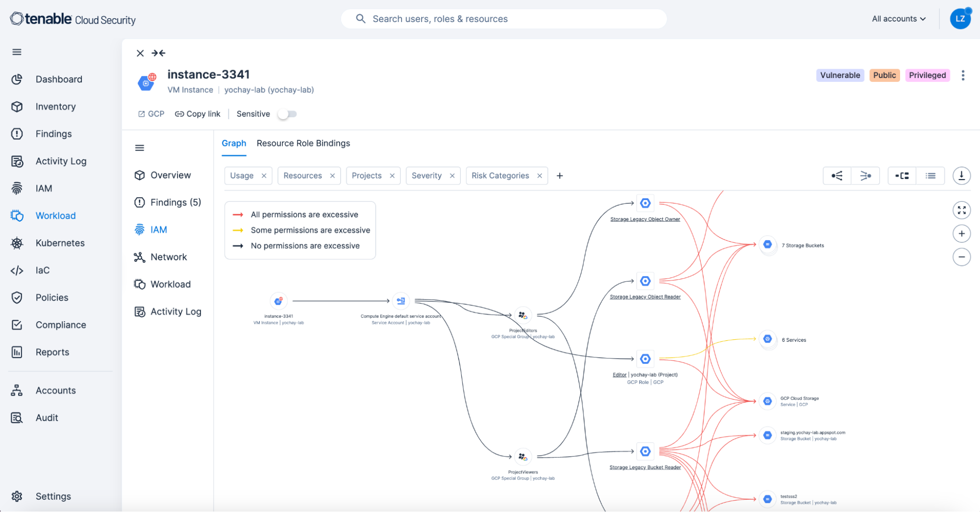Expand the All accounts dropdown
The image size is (980, 512).
(899, 19)
